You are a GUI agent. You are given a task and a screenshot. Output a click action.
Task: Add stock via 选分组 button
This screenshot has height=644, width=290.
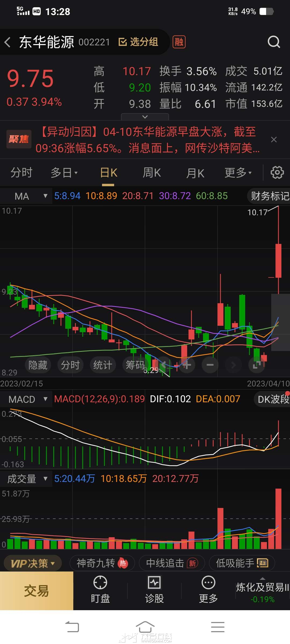coord(138,42)
